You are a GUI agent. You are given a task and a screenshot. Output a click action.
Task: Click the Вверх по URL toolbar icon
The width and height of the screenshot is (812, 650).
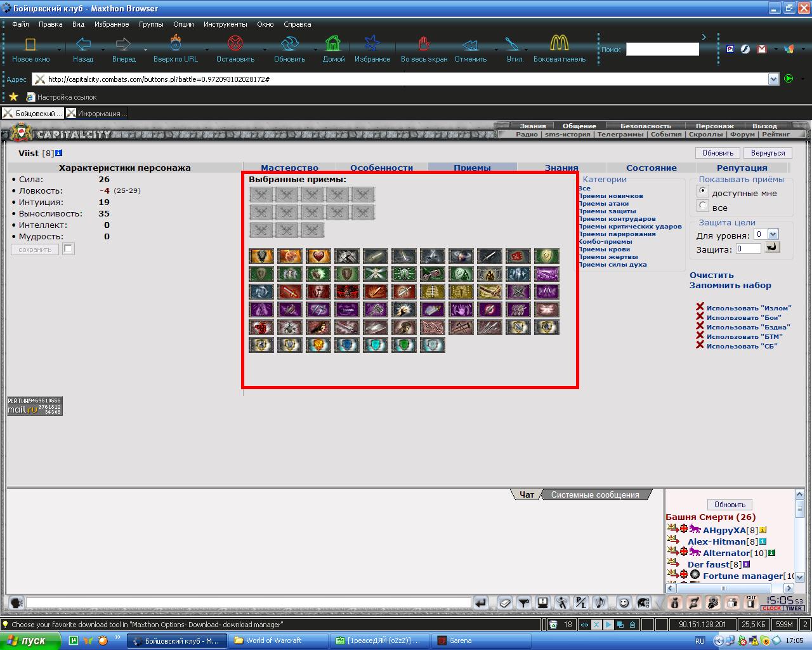click(176, 43)
